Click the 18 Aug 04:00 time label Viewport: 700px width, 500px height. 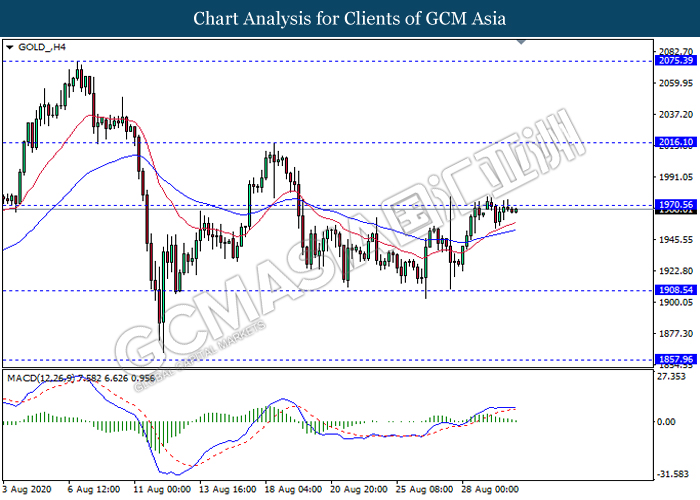click(x=293, y=490)
